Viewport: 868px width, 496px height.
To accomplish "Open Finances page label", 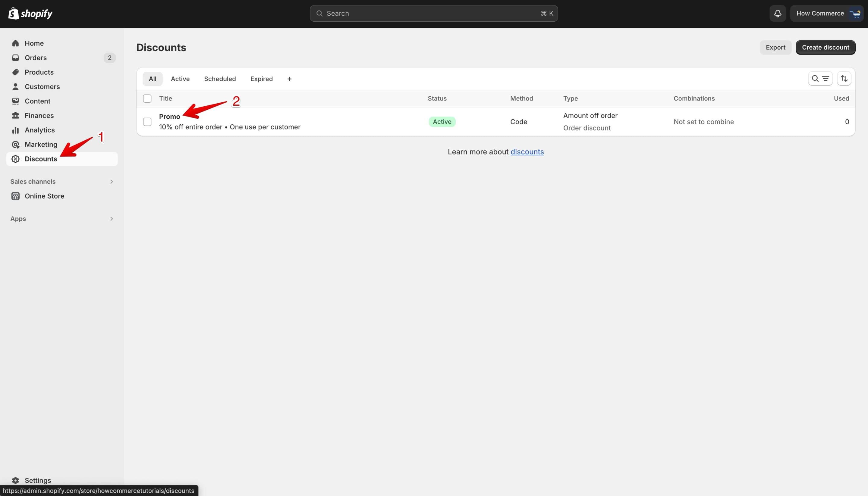I will pos(39,115).
